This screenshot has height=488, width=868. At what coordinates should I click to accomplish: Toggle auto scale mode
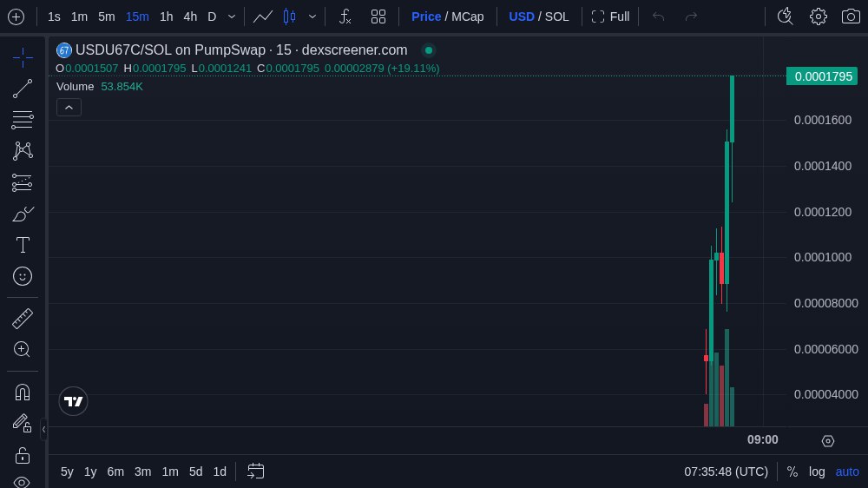[847, 472]
